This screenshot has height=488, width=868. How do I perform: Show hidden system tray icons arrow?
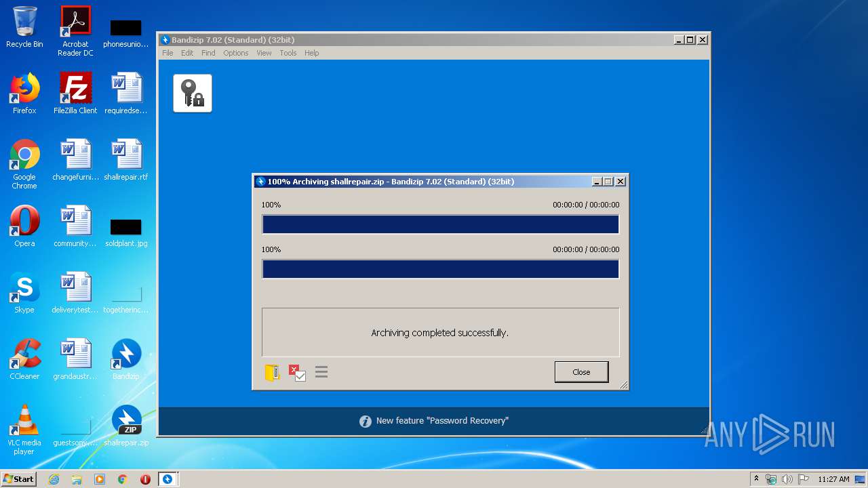click(x=756, y=479)
